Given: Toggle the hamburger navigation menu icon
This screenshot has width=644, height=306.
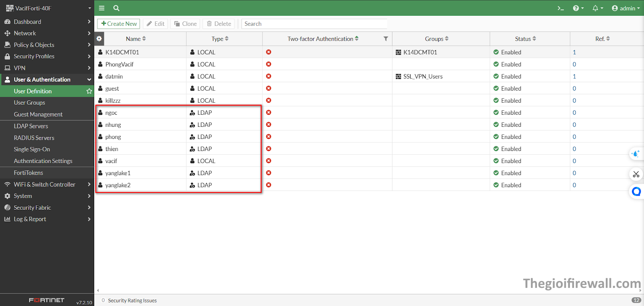Looking at the screenshot, I should [x=102, y=8].
